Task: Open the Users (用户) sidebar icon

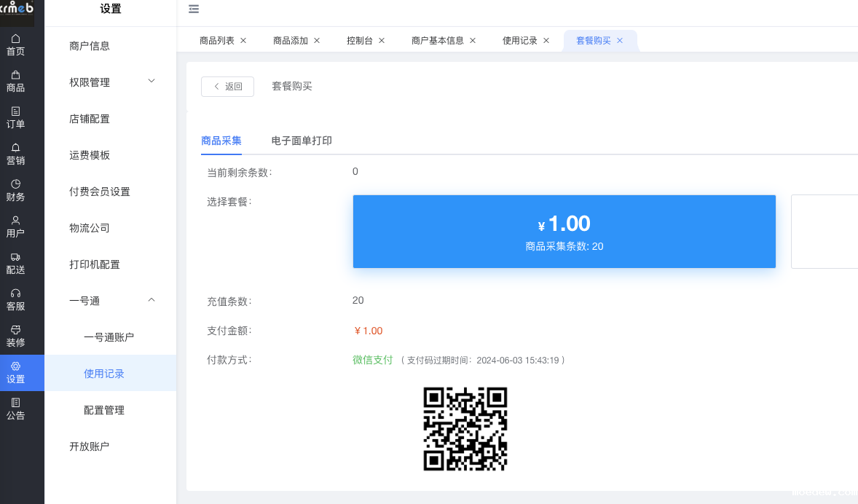Action: 15,221
